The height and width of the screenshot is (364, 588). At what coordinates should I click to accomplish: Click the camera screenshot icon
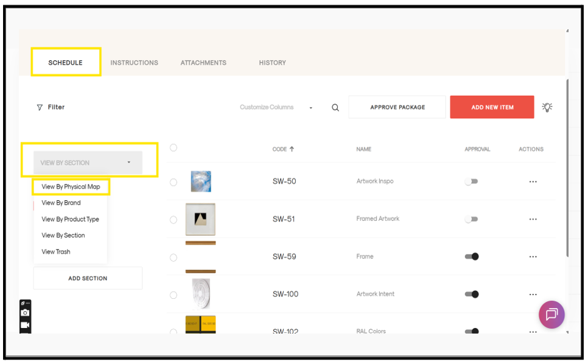25,313
